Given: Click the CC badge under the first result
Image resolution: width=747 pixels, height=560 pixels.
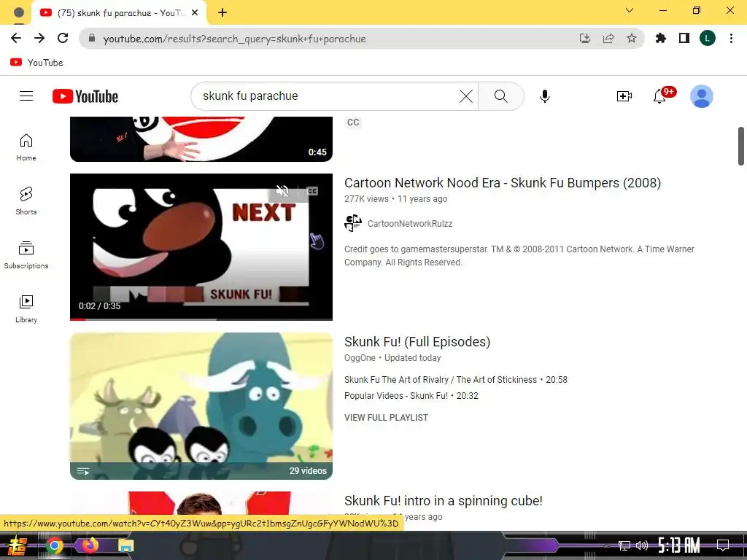Looking at the screenshot, I should [353, 122].
